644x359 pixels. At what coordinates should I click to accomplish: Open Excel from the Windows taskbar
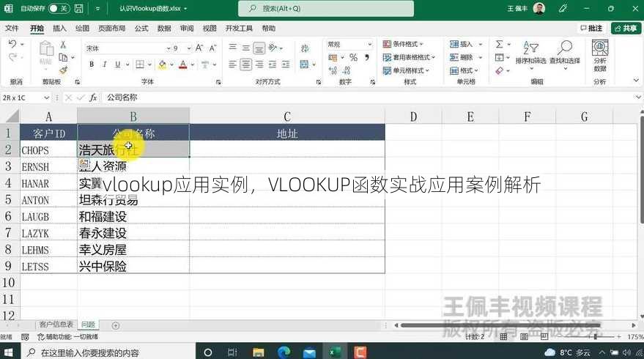click(x=335, y=352)
